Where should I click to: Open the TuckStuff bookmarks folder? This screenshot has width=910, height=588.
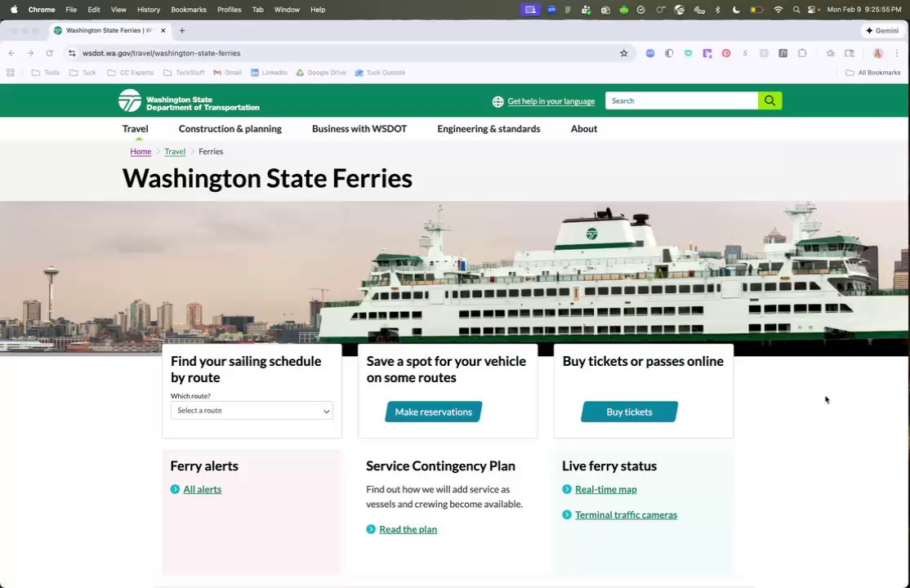[184, 73]
